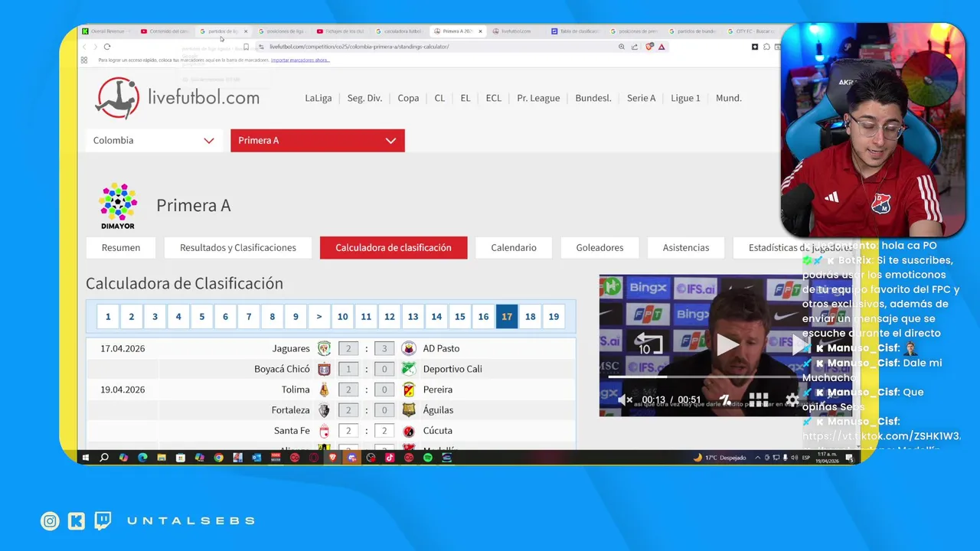Viewport: 980px width, 551px height.
Task: Click the Santa Fe team crest
Action: pyautogui.click(x=324, y=431)
